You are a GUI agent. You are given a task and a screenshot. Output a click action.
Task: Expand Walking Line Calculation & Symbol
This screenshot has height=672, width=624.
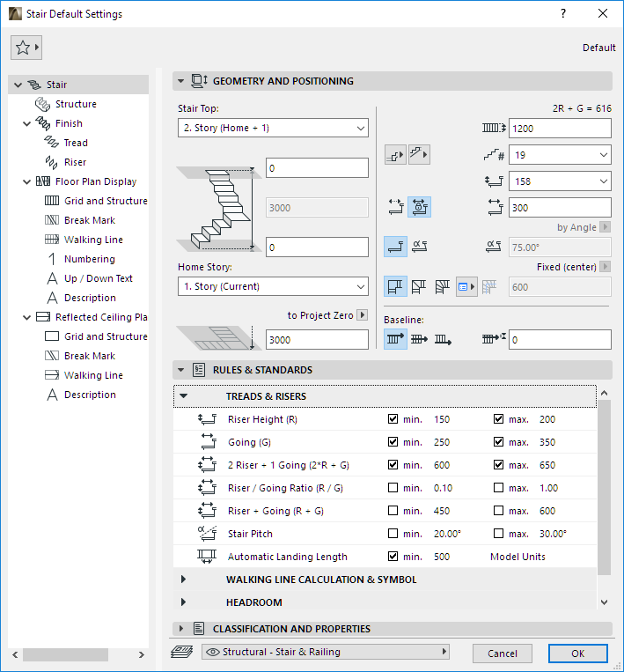tap(183, 580)
